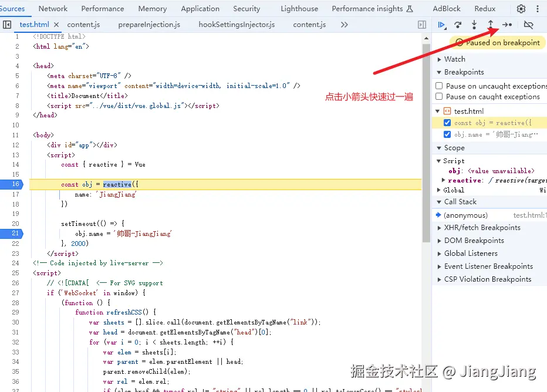The image size is (547, 392).
Task: Open the AdBlock panel
Action: coord(447,9)
